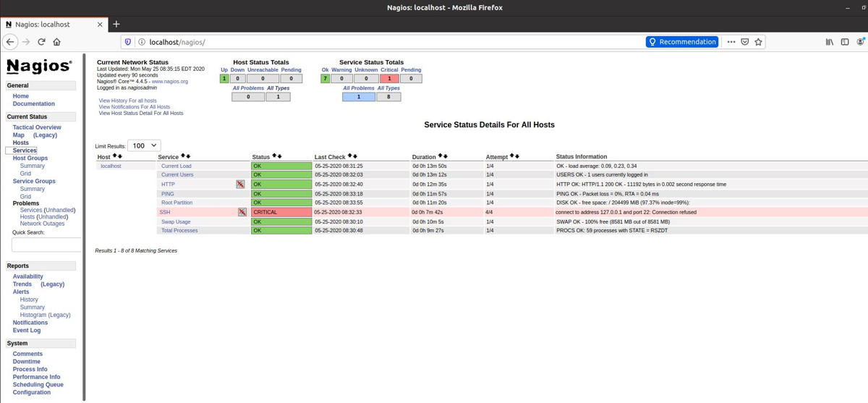Sort by Duration descending arrow
This screenshot has width=868, height=403.
[446, 156]
